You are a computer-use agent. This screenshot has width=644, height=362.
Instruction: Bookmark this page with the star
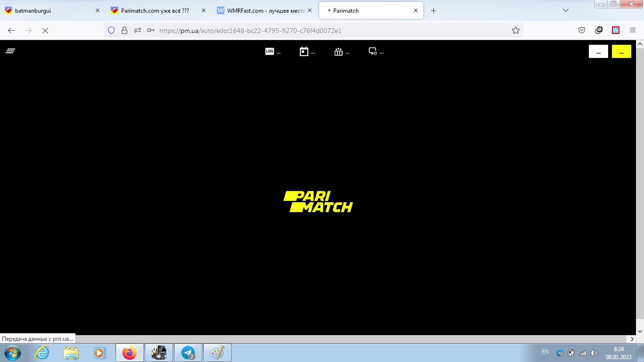pyautogui.click(x=516, y=30)
